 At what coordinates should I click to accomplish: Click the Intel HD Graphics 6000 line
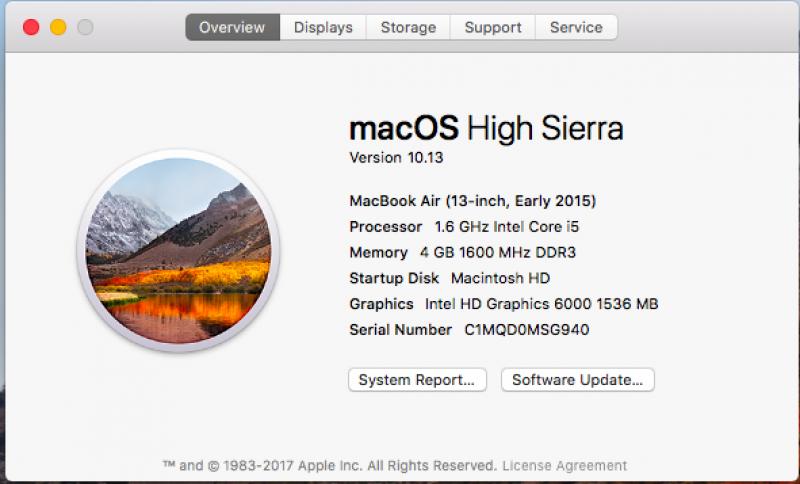point(504,304)
